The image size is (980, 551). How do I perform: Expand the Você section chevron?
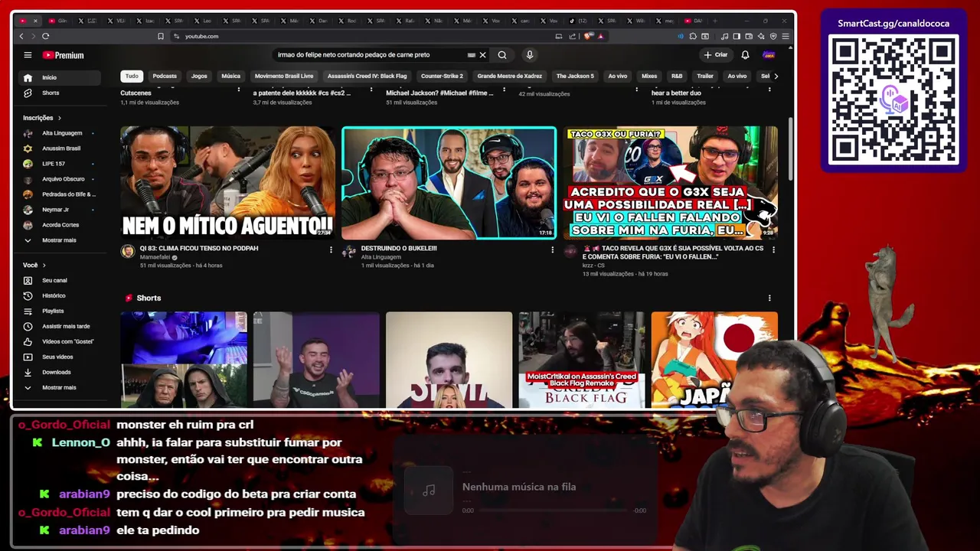pos(44,265)
